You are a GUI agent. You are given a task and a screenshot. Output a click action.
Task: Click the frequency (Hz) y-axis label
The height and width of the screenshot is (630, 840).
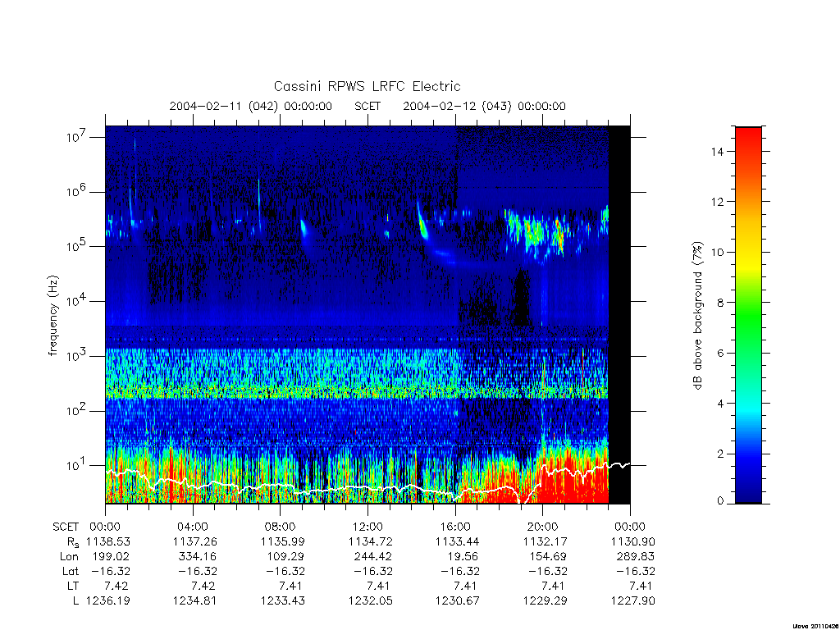52,316
